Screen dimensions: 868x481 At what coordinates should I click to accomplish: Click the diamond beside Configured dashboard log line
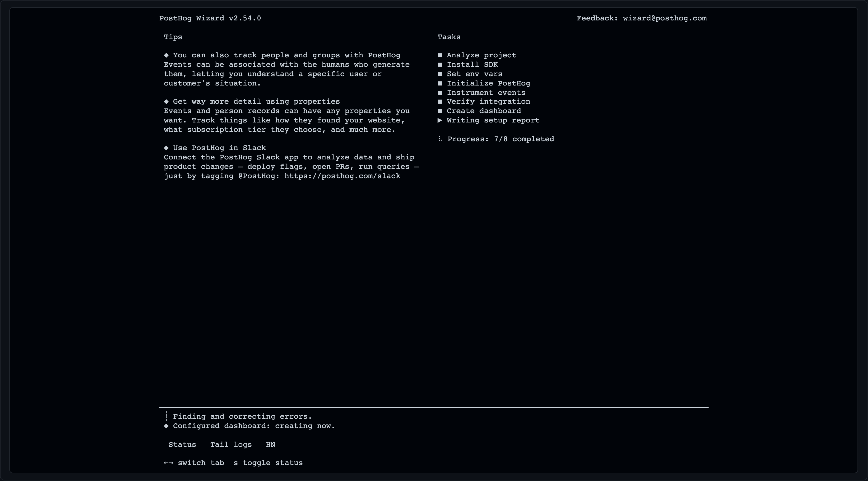(x=166, y=426)
